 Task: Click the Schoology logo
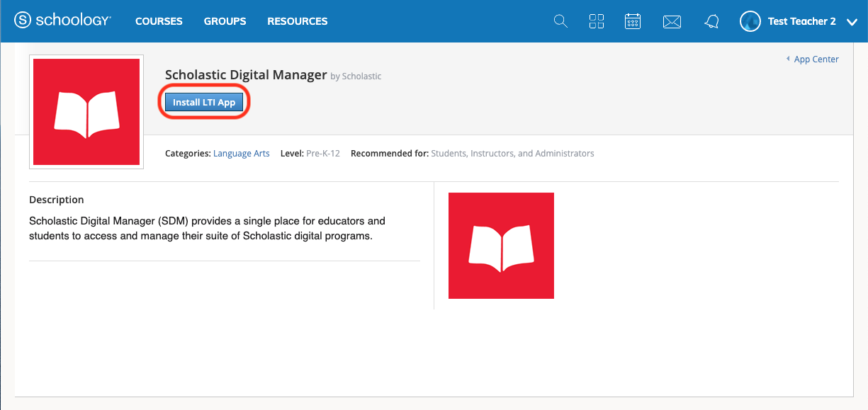(x=62, y=21)
